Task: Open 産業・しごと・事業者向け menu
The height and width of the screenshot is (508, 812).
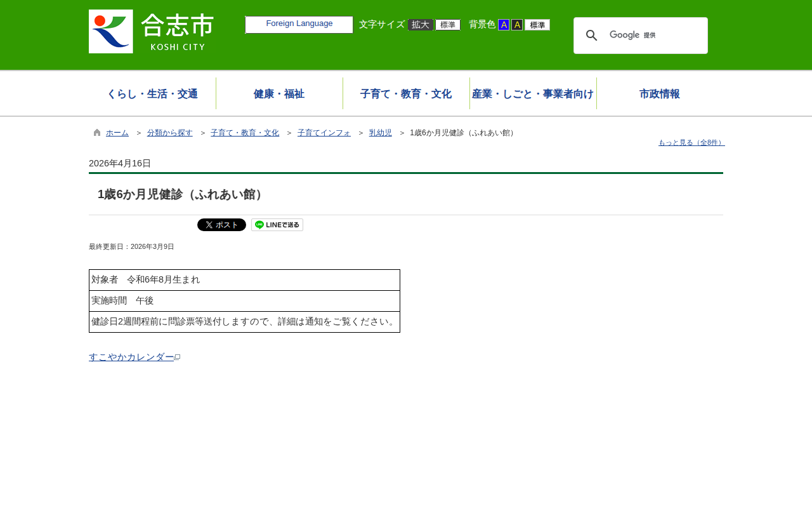Action: (533, 94)
